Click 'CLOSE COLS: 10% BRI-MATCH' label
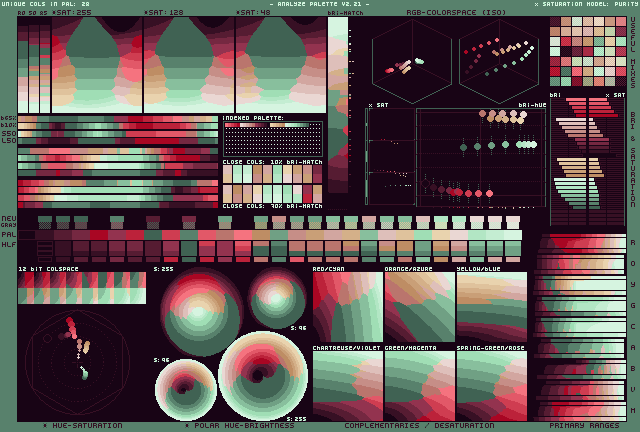Screen dimensions: 640x432 273,162
